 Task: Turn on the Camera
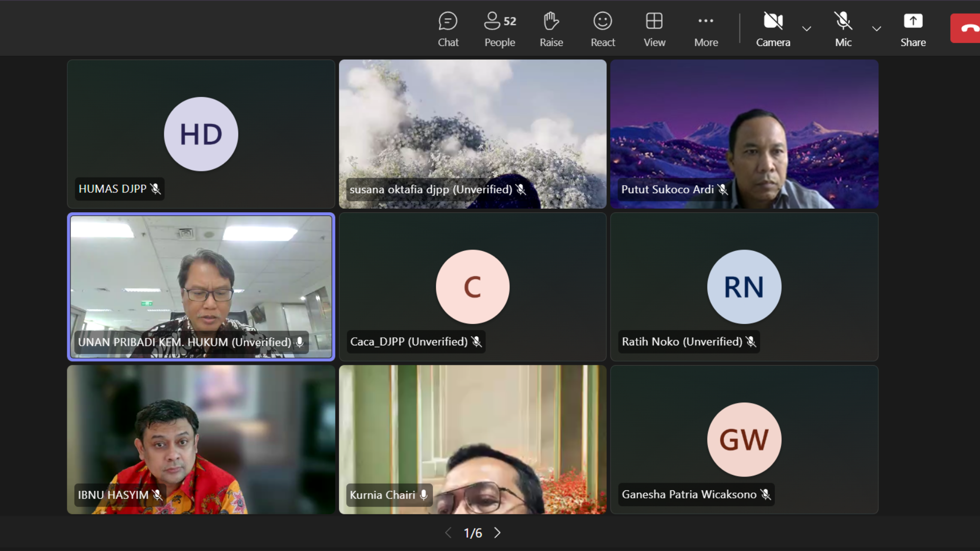coord(773,30)
